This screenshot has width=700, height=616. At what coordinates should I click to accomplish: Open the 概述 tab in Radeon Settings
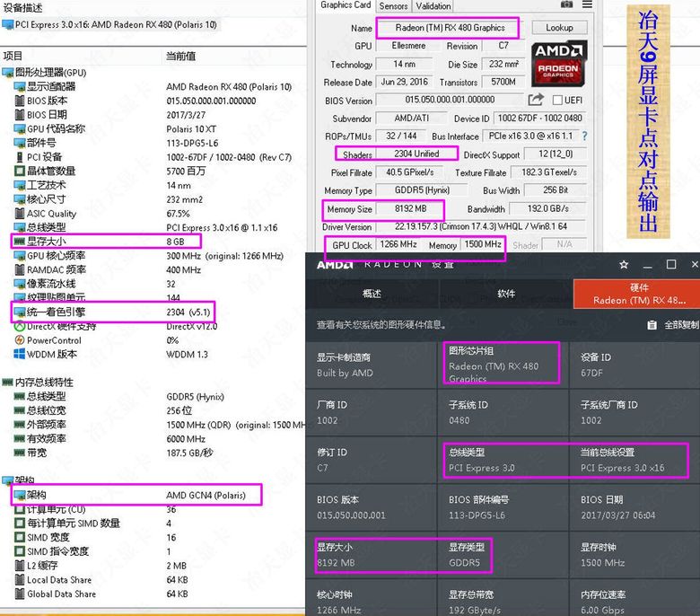(x=372, y=294)
